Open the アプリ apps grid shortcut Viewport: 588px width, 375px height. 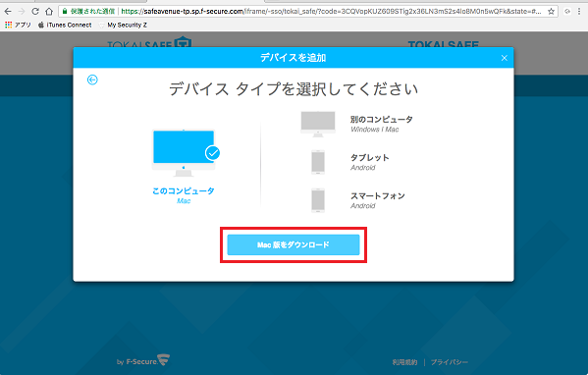(18, 25)
